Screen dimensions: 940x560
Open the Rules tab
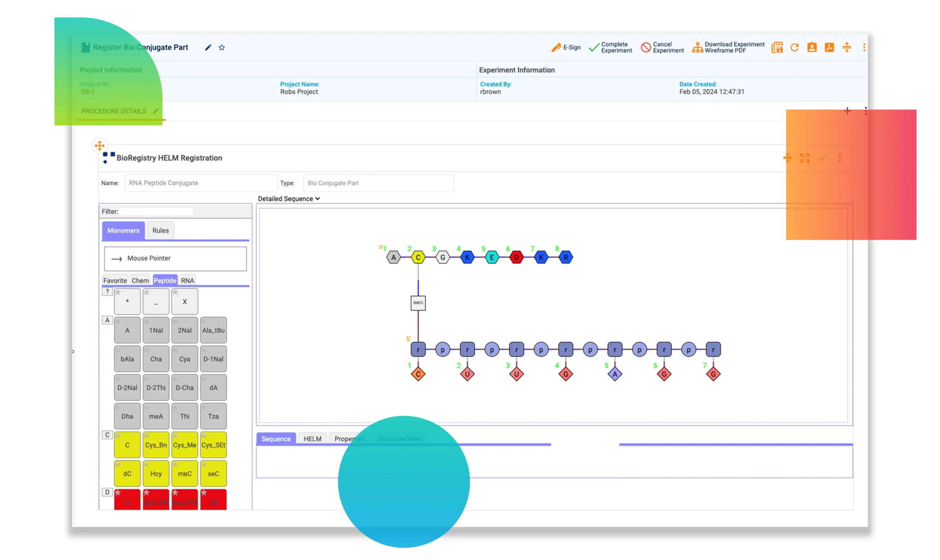pos(160,230)
